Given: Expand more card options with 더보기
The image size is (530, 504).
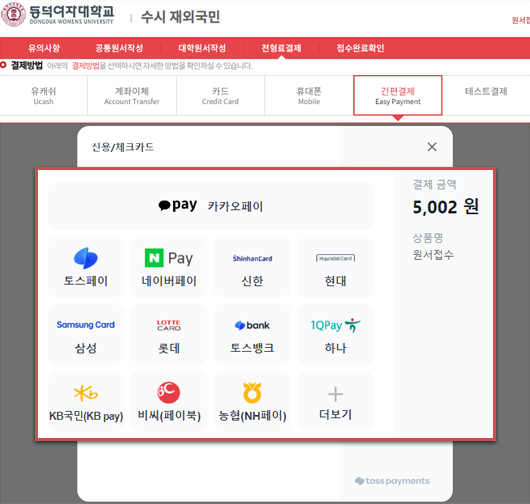Looking at the screenshot, I should tap(335, 401).
